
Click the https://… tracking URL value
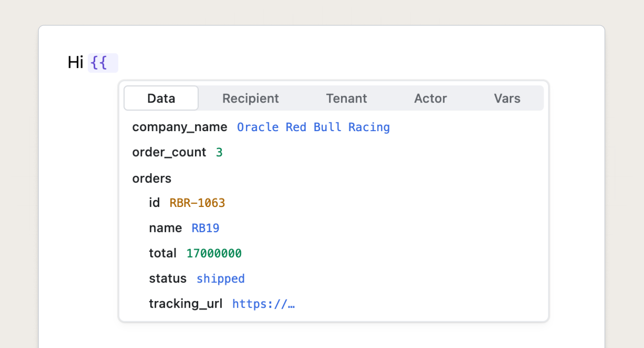point(263,304)
